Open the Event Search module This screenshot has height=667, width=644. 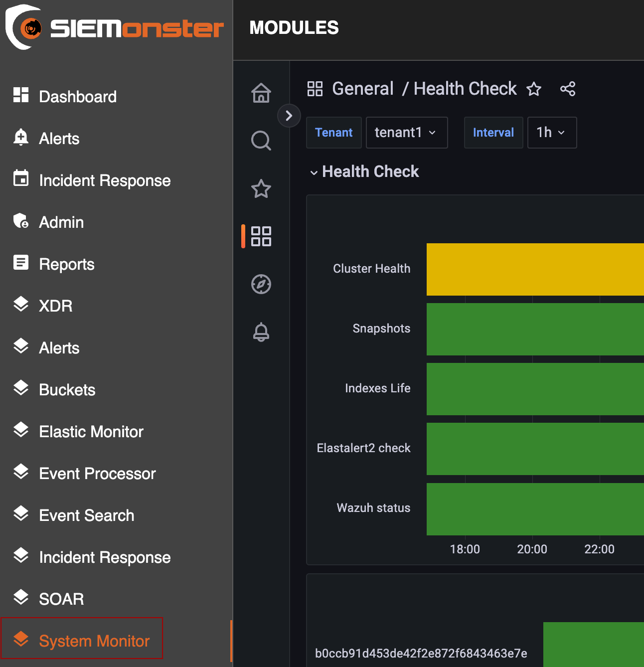point(87,515)
